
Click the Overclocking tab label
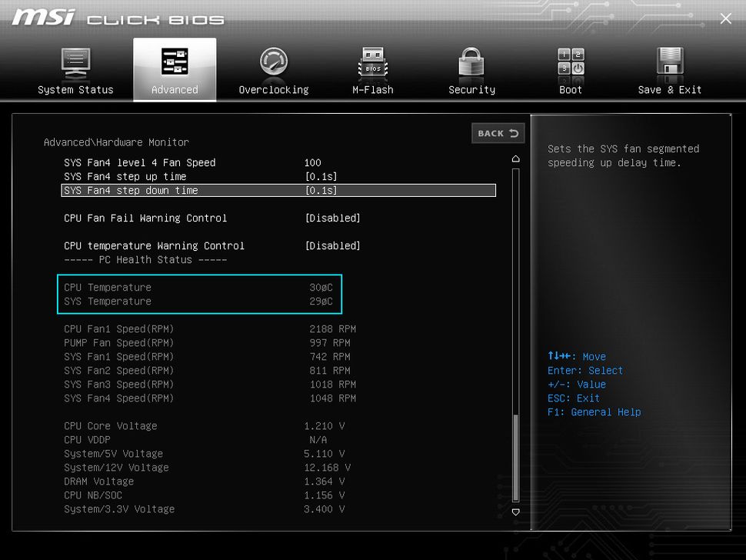click(273, 90)
